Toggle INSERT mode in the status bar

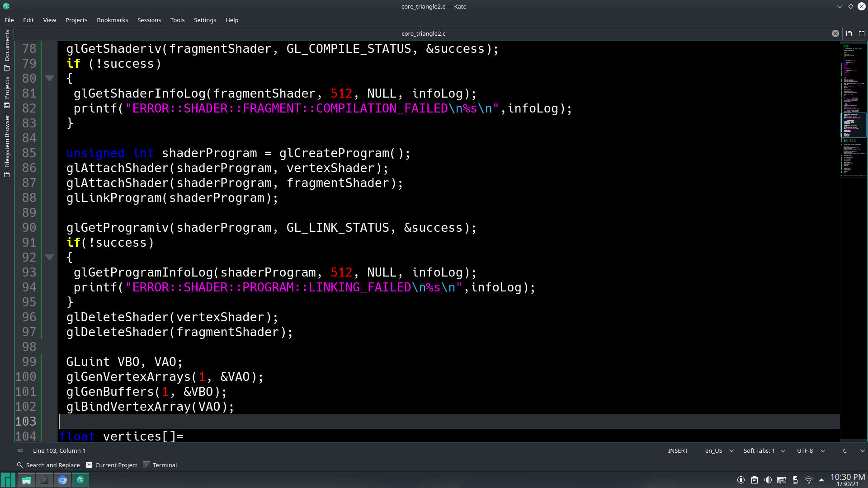coord(678,450)
